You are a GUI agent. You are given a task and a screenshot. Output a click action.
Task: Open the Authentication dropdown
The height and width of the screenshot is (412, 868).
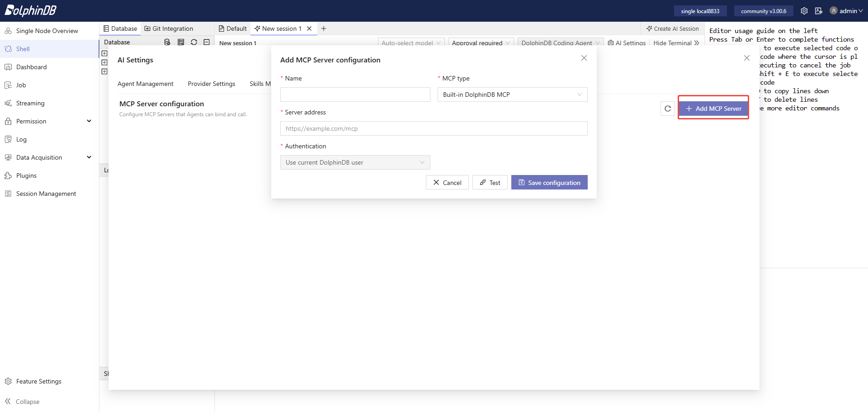355,162
